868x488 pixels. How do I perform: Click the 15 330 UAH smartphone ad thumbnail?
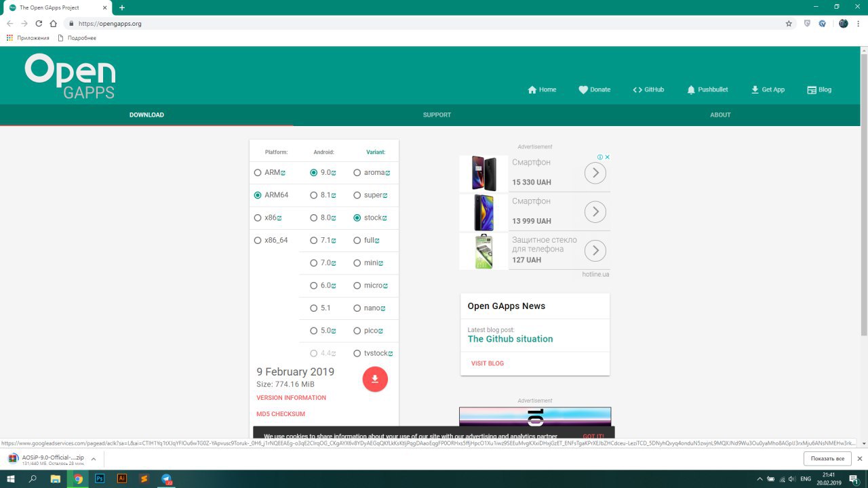pos(484,174)
